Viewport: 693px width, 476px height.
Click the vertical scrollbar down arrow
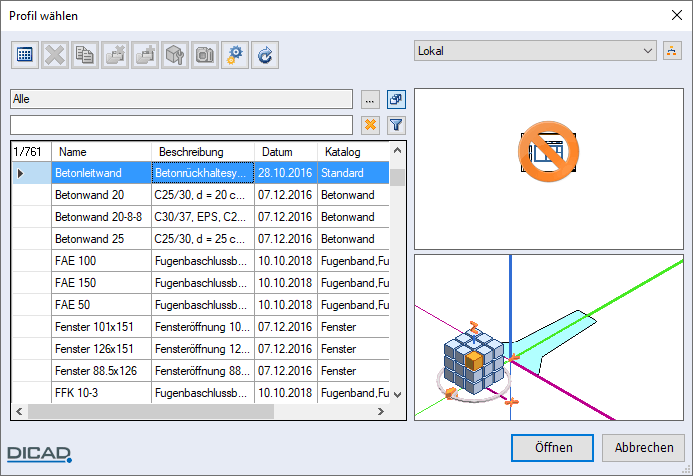click(397, 394)
